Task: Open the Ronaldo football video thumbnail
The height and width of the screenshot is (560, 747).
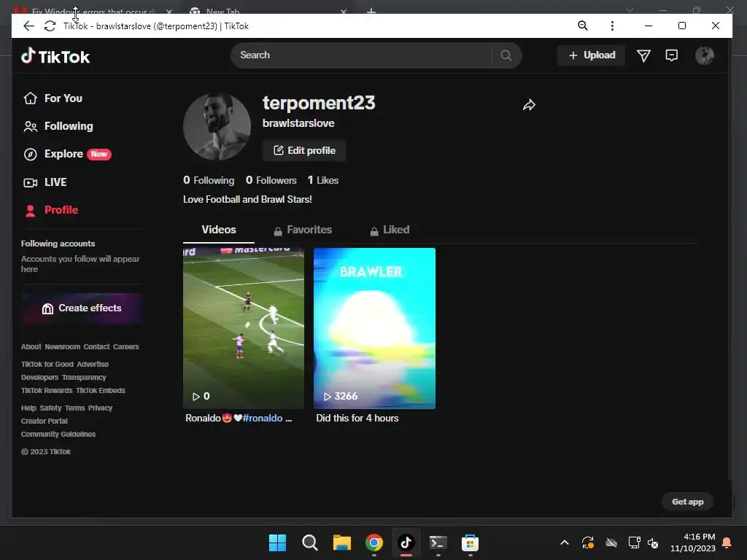Action: pos(244,328)
